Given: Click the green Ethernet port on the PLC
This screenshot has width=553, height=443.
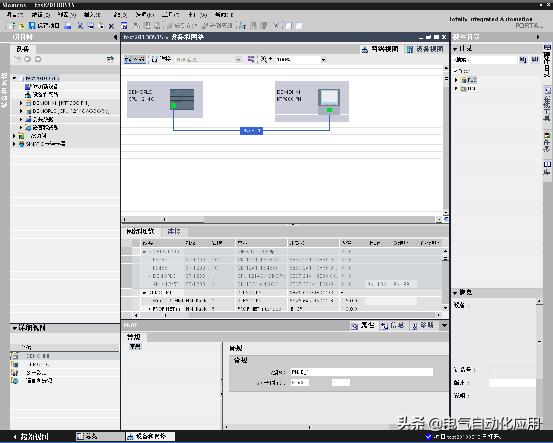Looking at the screenshot, I should point(174,105).
